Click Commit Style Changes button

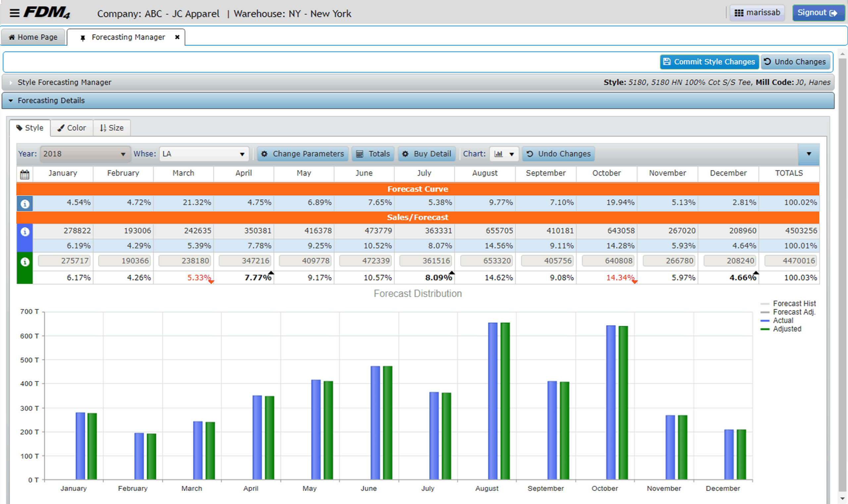(709, 62)
